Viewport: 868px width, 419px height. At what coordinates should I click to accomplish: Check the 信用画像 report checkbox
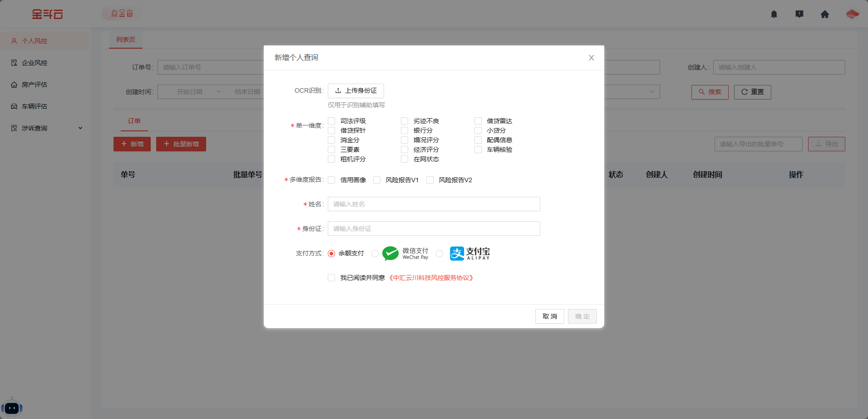click(x=331, y=180)
